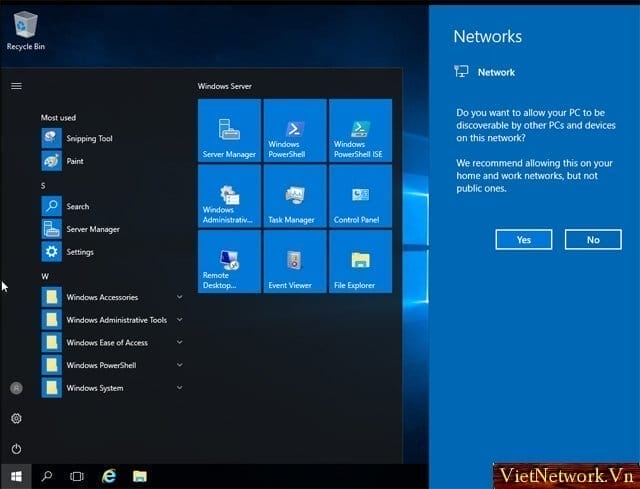Click the 'W' alphabet letter header

click(x=45, y=276)
